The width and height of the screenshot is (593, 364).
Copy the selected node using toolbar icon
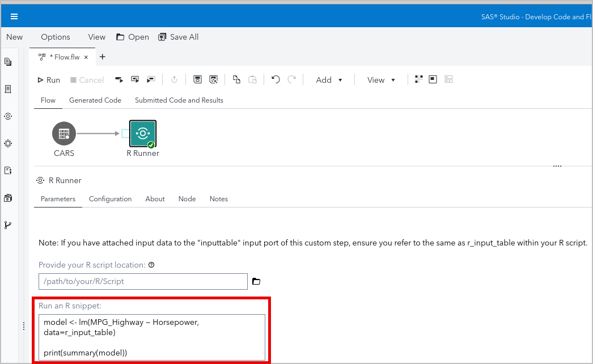click(x=236, y=79)
